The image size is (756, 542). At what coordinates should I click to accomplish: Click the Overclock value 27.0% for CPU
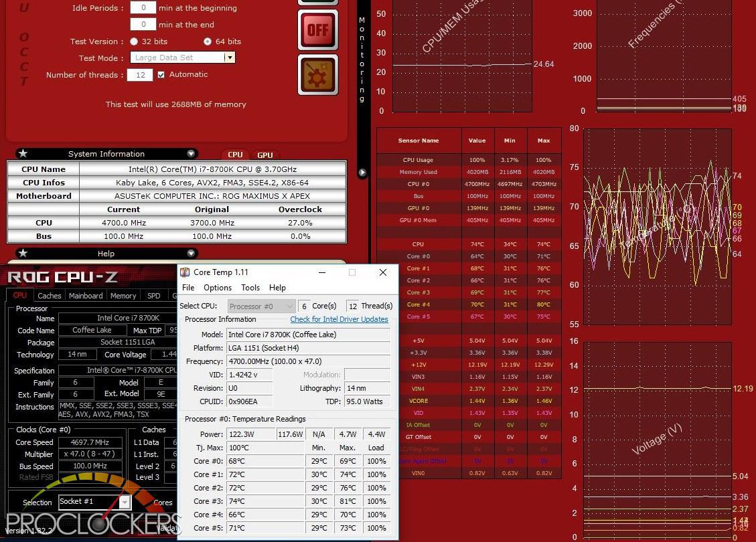click(300, 223)
